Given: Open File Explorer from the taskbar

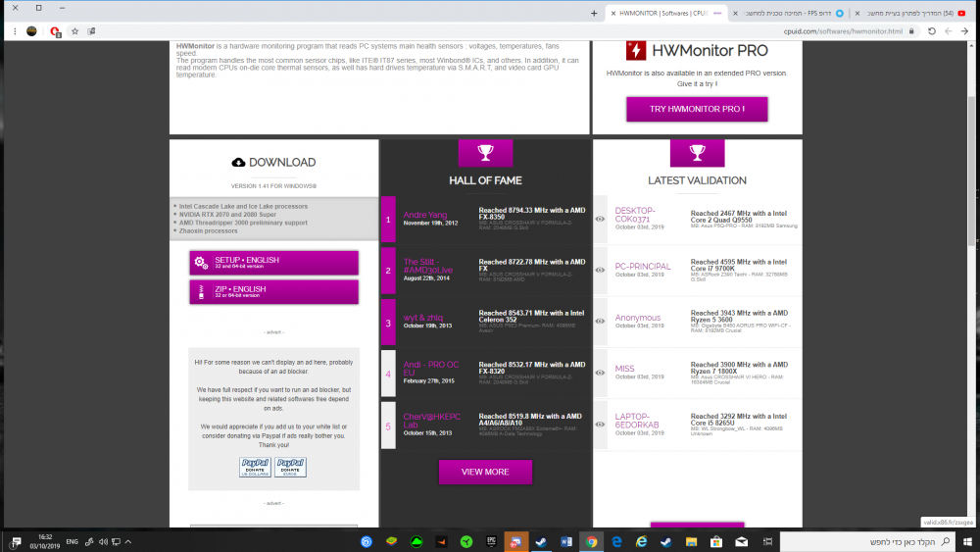Looking at the screenshot, I should coord(691,542).
